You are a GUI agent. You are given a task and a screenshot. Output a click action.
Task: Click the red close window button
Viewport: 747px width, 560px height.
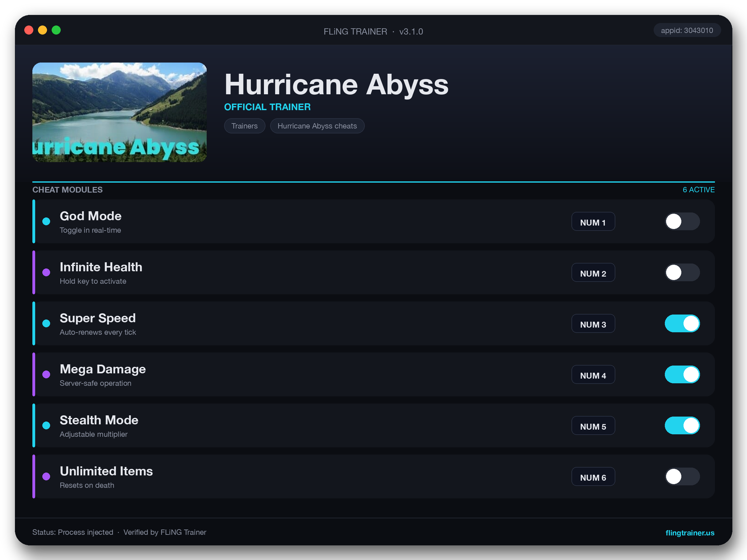point(29,30)
